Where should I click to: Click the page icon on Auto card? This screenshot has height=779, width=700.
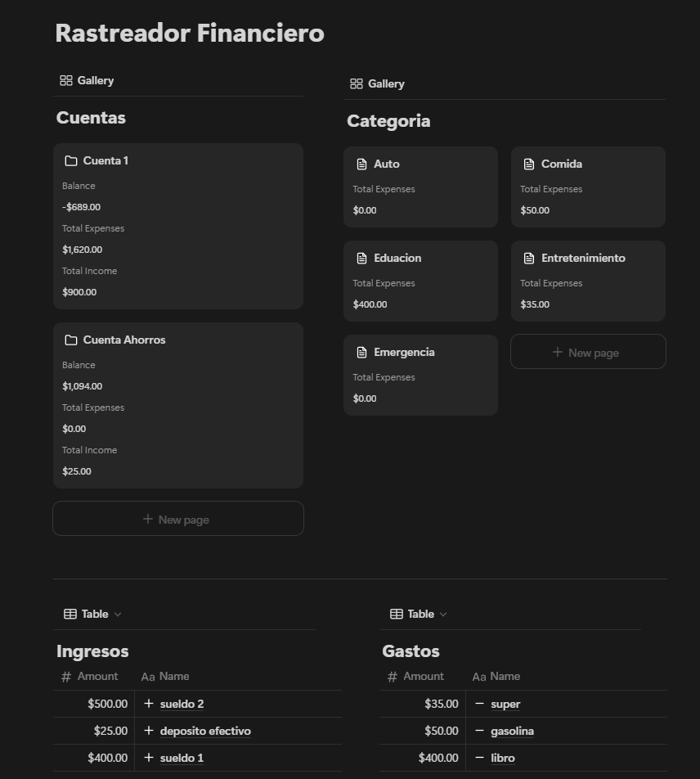pos(361,164)
